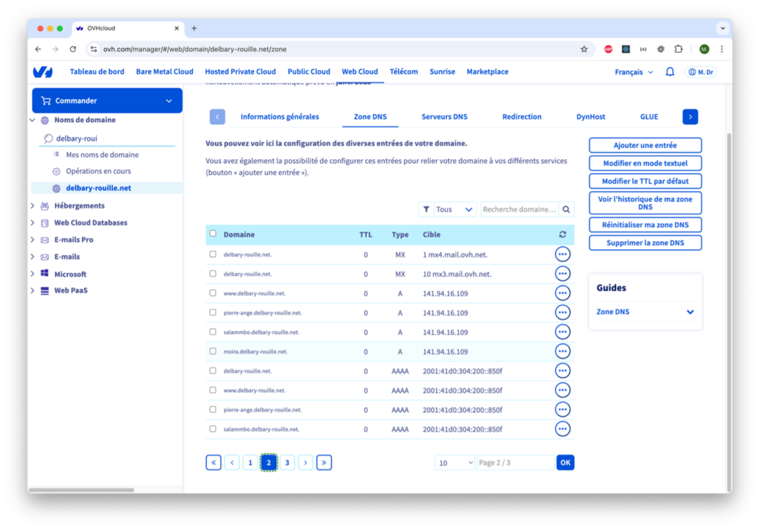Switch to Redirection tab
The width and height of the screenshot is (762, 532).
click(522, 117)
